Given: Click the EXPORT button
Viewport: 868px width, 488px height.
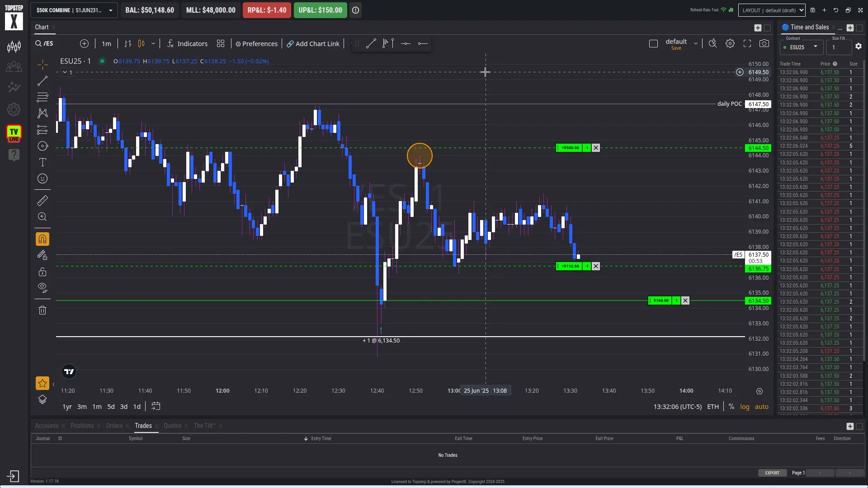Looking at the screenshot, I should tap(772, 473).
